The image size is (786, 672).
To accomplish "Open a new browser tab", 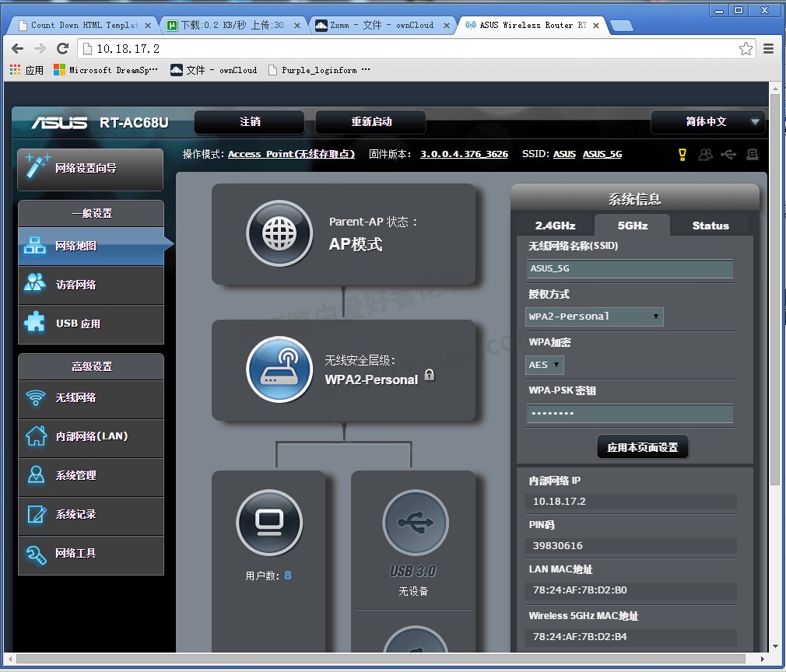I will click(x=622, y=26).
